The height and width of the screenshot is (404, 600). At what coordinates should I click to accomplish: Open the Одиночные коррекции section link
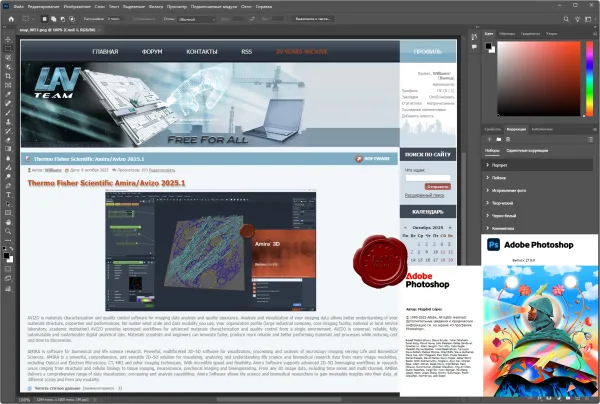[527, 151]
